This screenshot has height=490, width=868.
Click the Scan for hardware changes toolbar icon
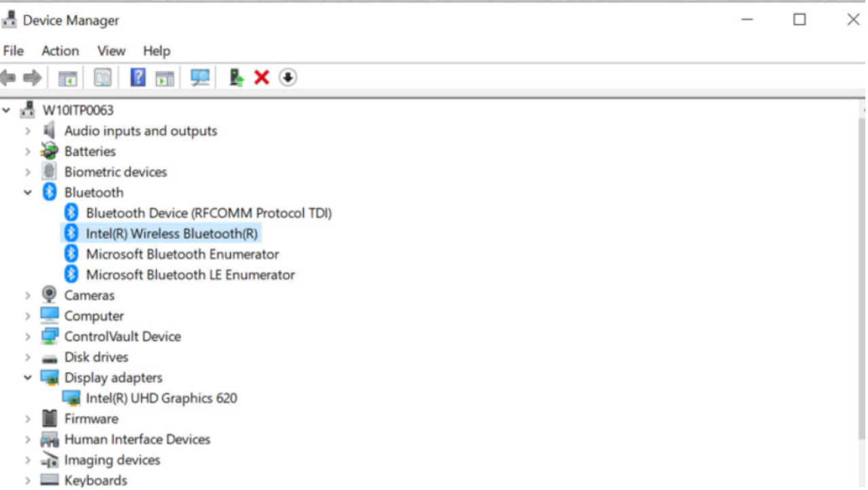(200, 78)
